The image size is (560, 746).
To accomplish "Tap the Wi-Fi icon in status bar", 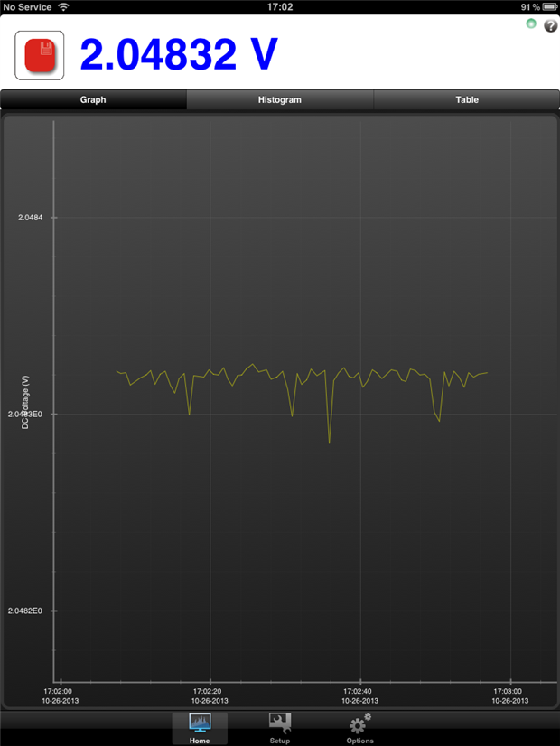I will 63,6.
